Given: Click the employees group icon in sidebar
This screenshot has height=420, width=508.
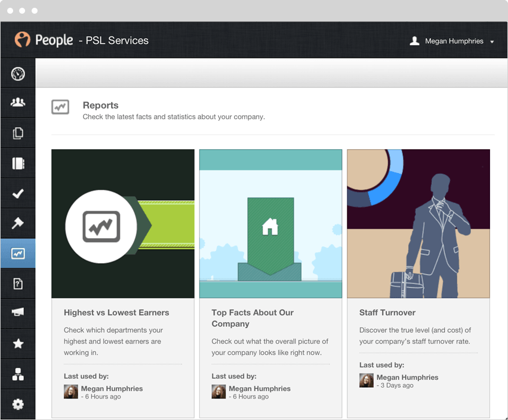Looking at the screenshot, I should pyautogui.click(x=18, y=103).
